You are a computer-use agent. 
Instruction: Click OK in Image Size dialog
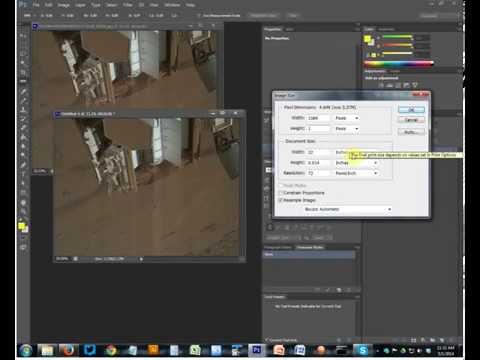[x=411, y=110]
